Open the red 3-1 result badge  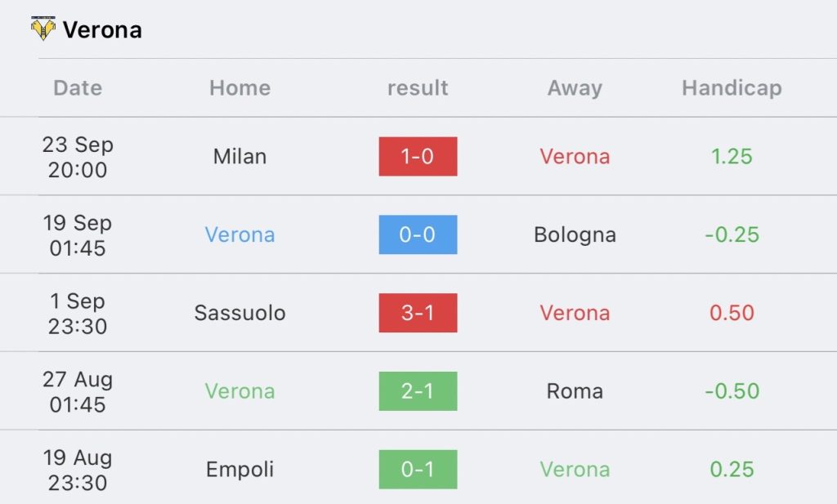(x=418, y=313)
